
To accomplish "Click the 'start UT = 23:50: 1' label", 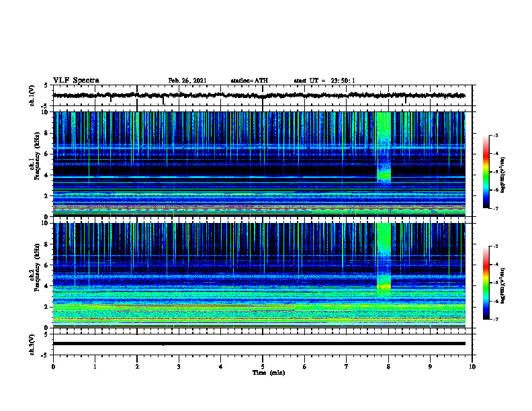I will click(x=324, y=81).
